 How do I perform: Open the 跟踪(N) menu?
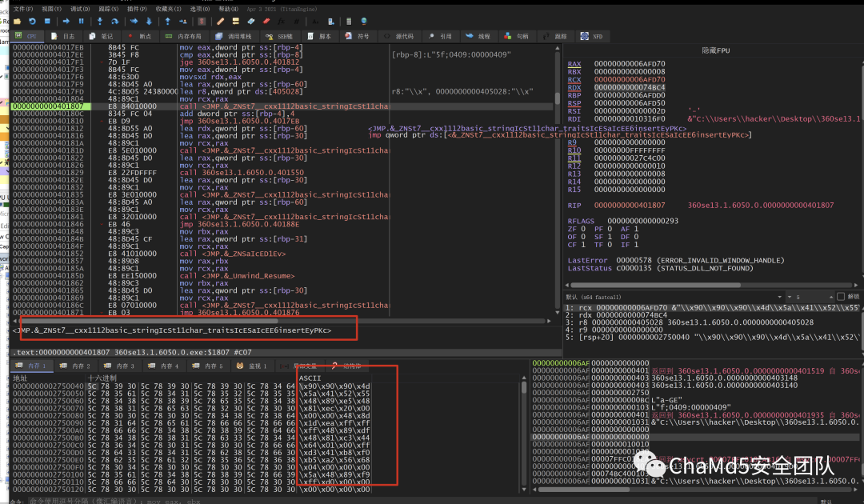pos(109,9)
